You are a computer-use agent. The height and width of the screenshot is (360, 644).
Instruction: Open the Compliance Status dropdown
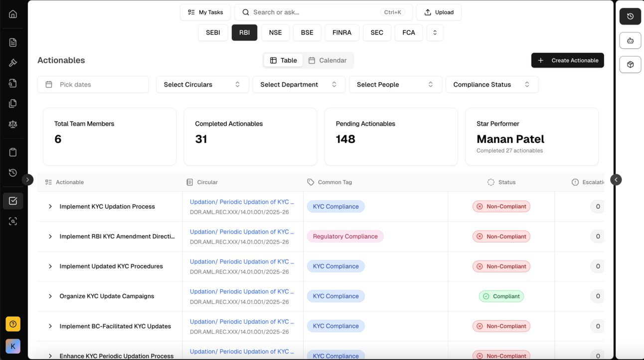point(491,85)
